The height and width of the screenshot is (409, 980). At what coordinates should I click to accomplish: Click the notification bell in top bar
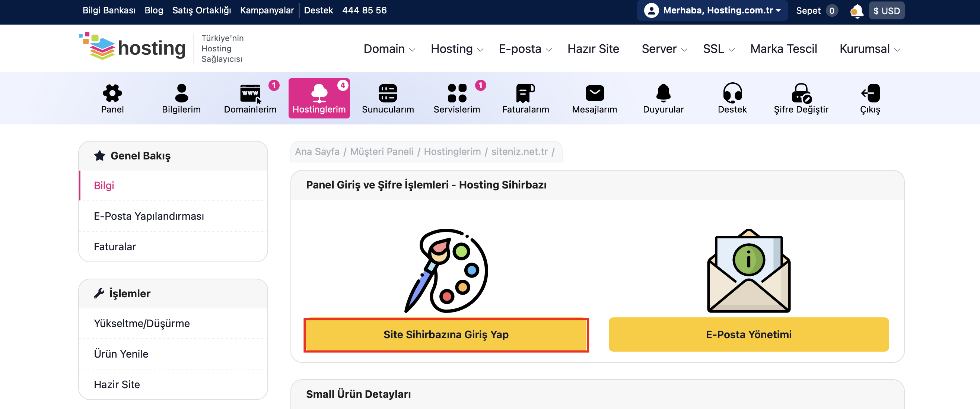coord(856,11)
